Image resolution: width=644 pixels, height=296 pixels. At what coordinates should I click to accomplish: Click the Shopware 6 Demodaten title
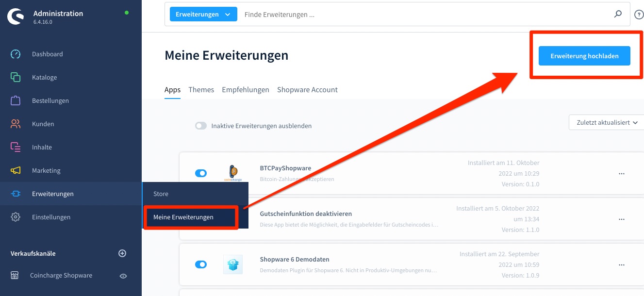coord(295,260)
